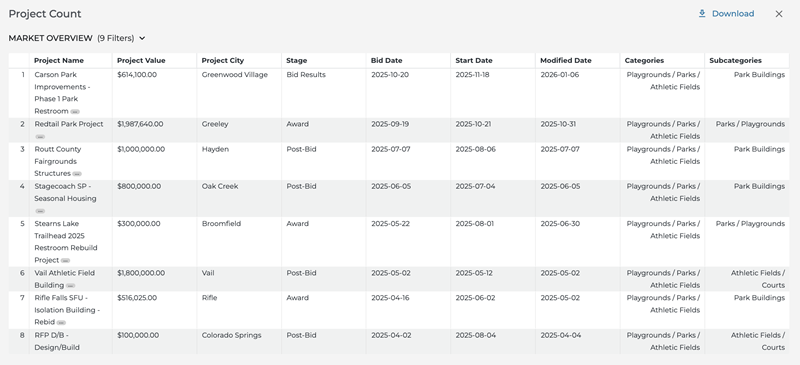Click the Download icon
The width and height of the screenshot is (800, 365).
[702, 14]
